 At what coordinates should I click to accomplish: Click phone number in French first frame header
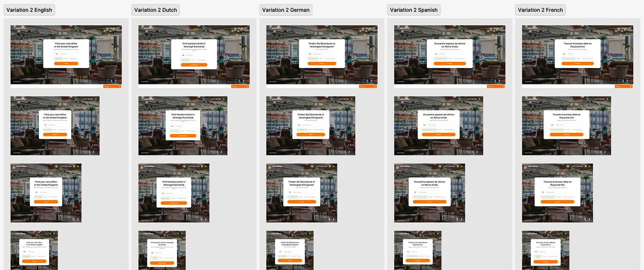click(622, 28)
